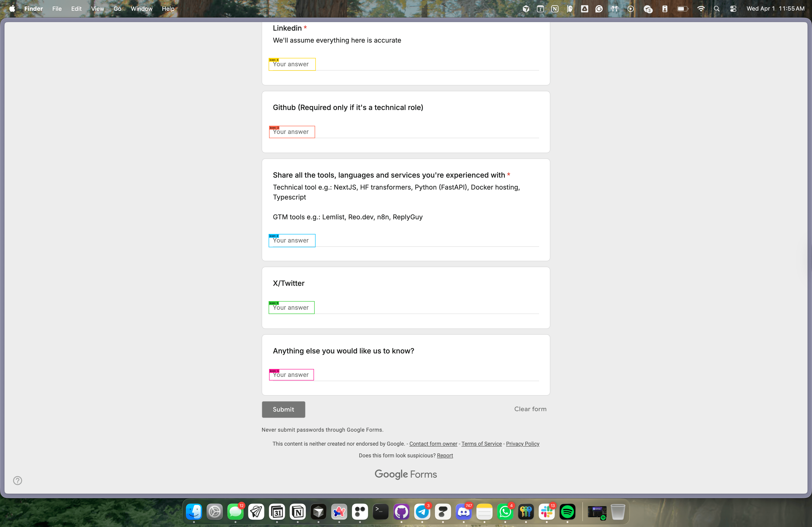Open Slack from the dock
The image size is (812, 527).
pos(547,512)
